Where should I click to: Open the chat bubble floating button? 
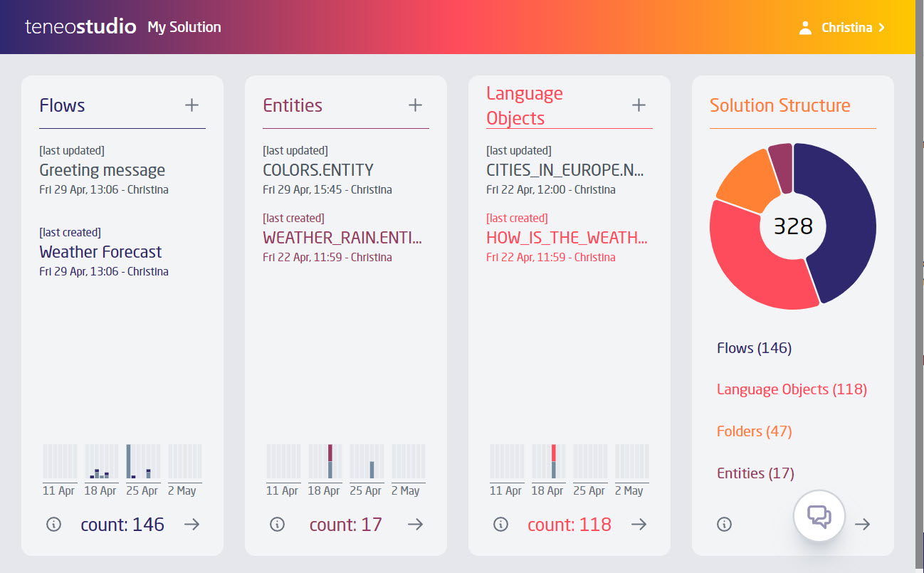click(819, 516)
